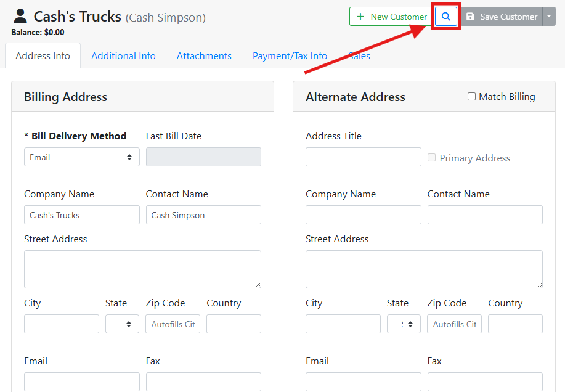Open the Attachments tab
Viewport: 565px width, 392px height.
point(204,56)
